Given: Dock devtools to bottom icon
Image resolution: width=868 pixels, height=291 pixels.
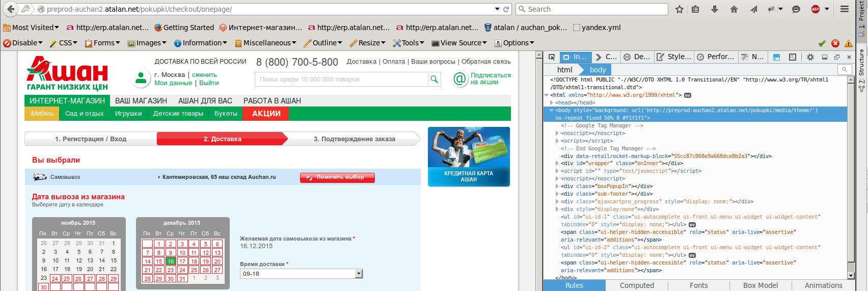Looking at the screenshot, I should click(824, 57).
